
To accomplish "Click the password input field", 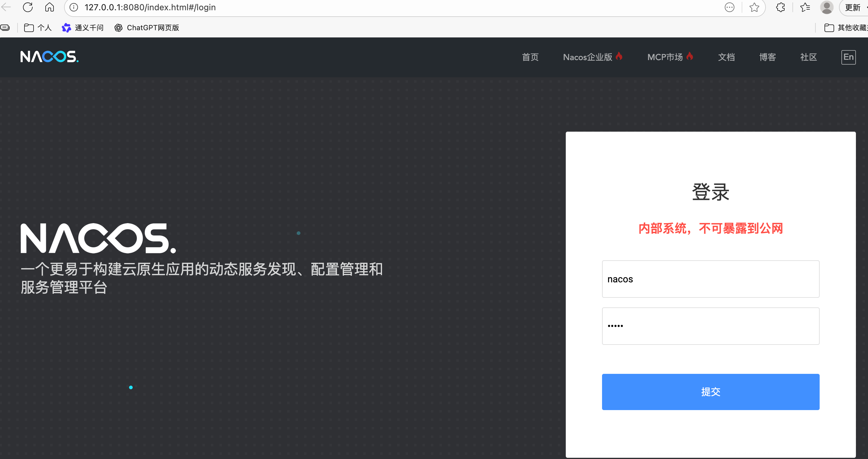I will click(711, 326).
